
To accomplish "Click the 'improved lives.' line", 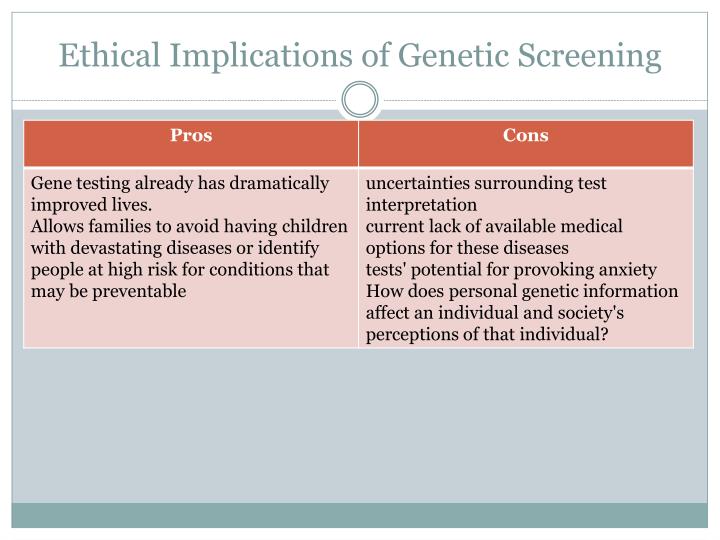I will pos(91,205).
